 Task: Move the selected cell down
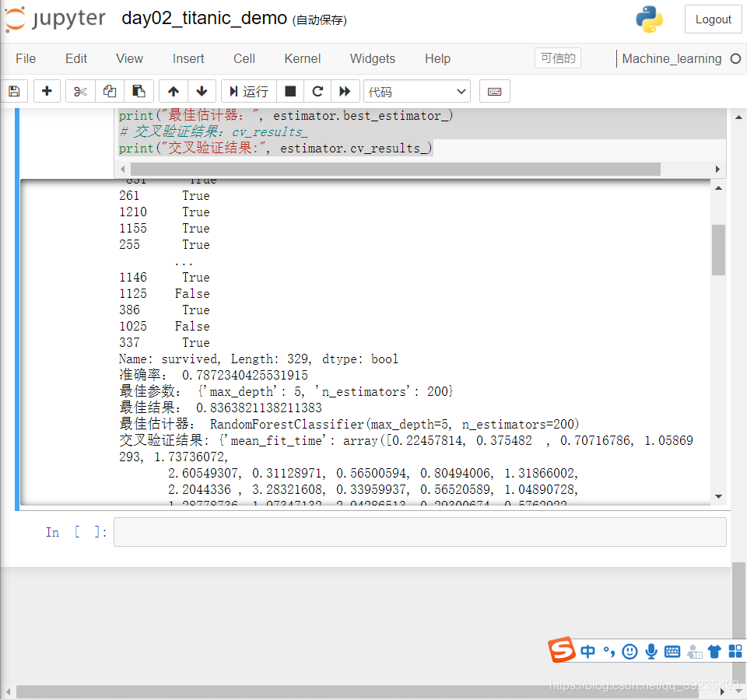[x=202, y=91]
